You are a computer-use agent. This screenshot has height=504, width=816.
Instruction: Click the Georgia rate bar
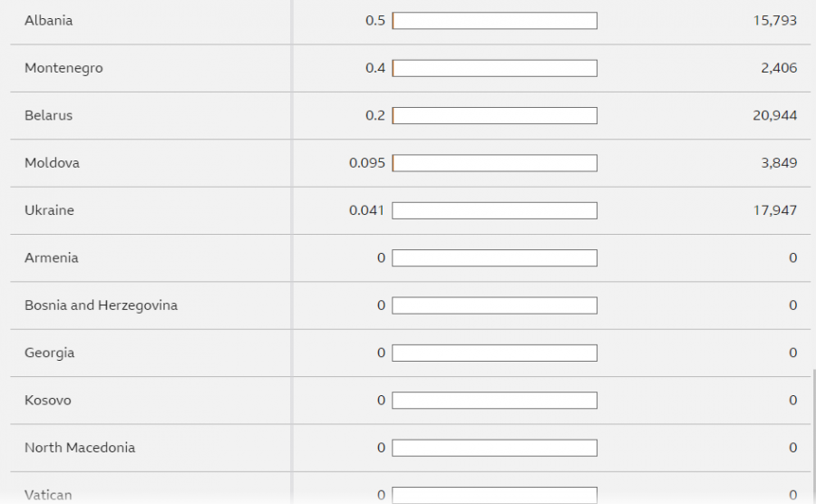[494, 353]
